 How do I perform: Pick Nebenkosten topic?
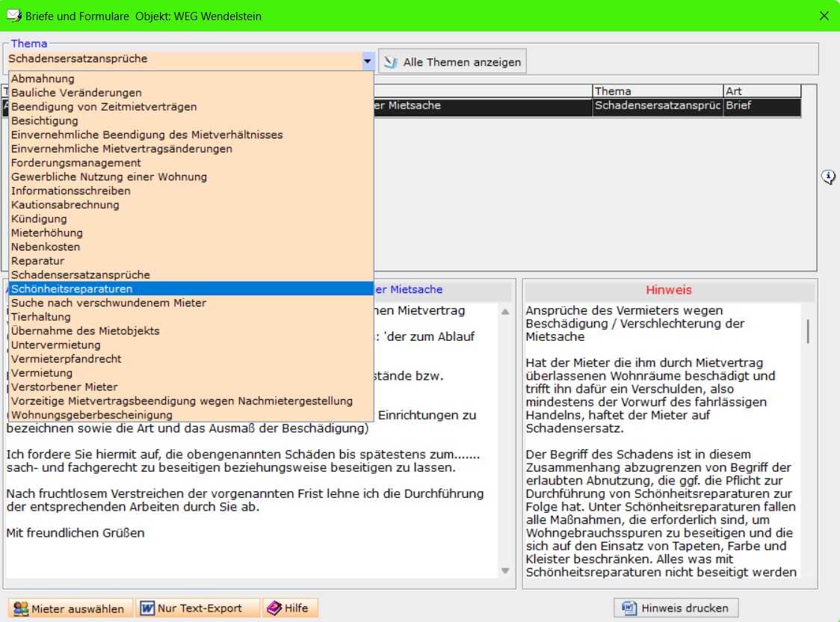191,247
